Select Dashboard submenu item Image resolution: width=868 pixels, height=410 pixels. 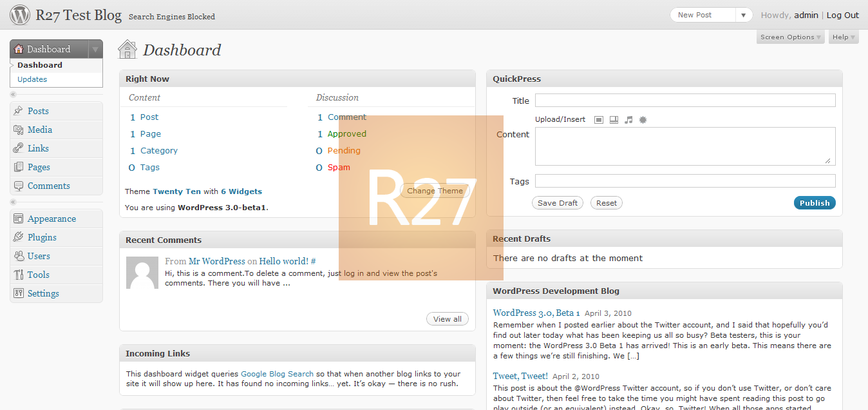(40, 65)
